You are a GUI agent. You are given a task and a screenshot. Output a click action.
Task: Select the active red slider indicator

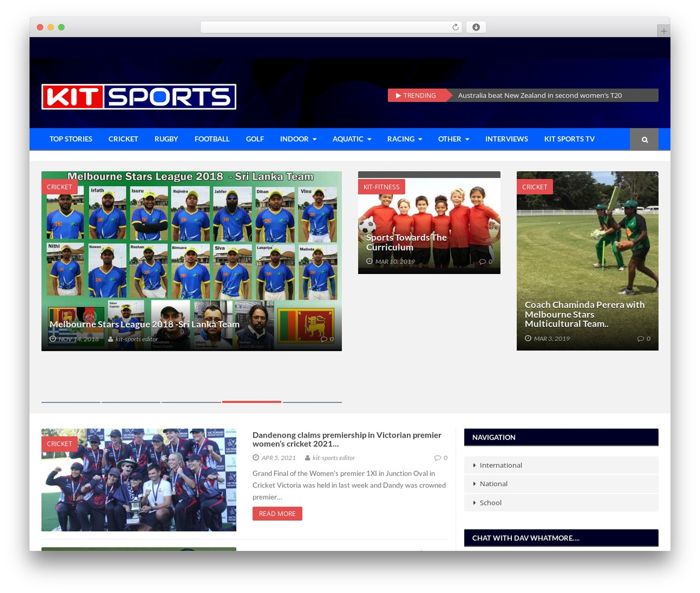click(252, 402)
